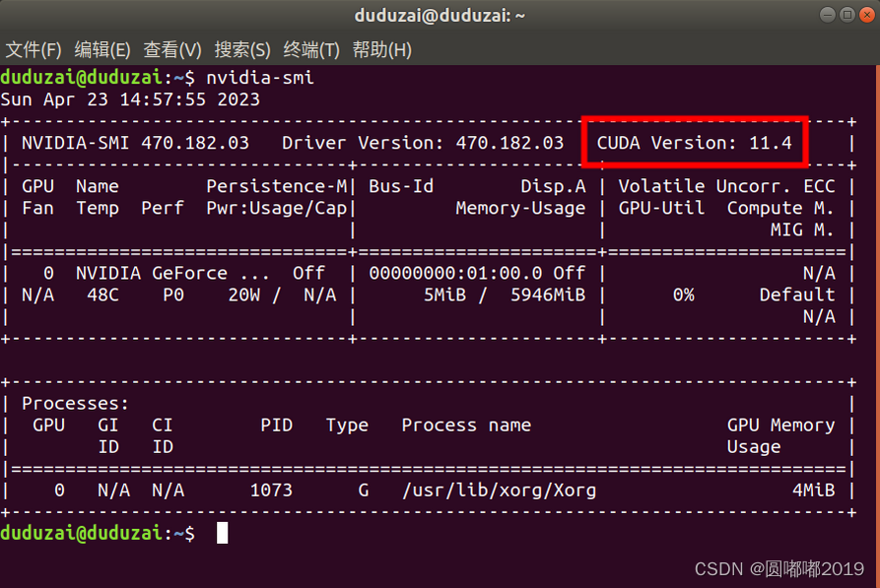Click the Process name column header
This screenshot has width=880, height=588.
coord(466,425)
